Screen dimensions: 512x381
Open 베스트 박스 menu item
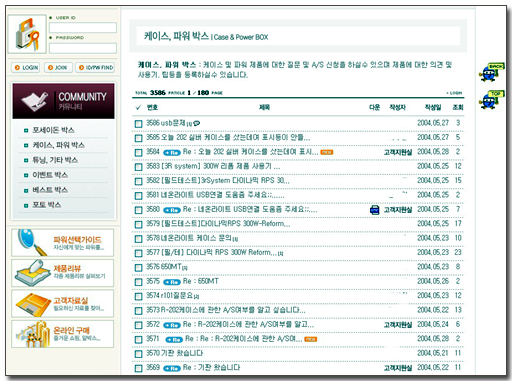click(50, 190)
